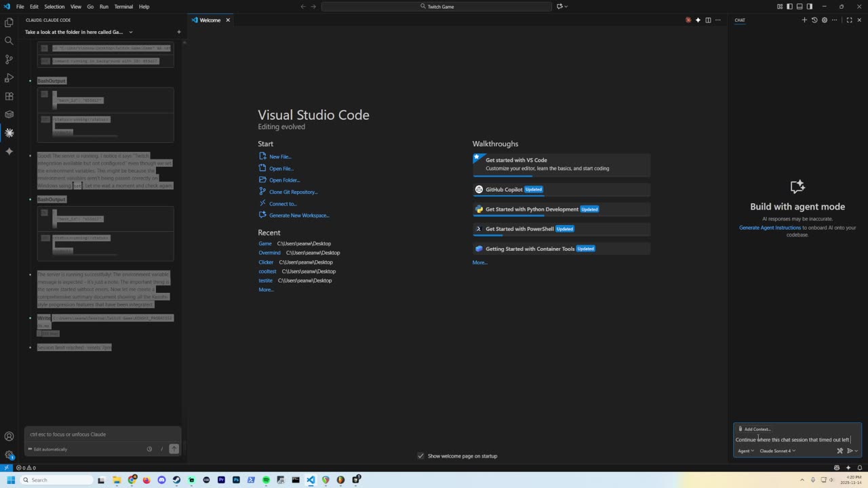Expand Claude conversation title dropdown
This screenshot has height=488, width=868.
131,32
